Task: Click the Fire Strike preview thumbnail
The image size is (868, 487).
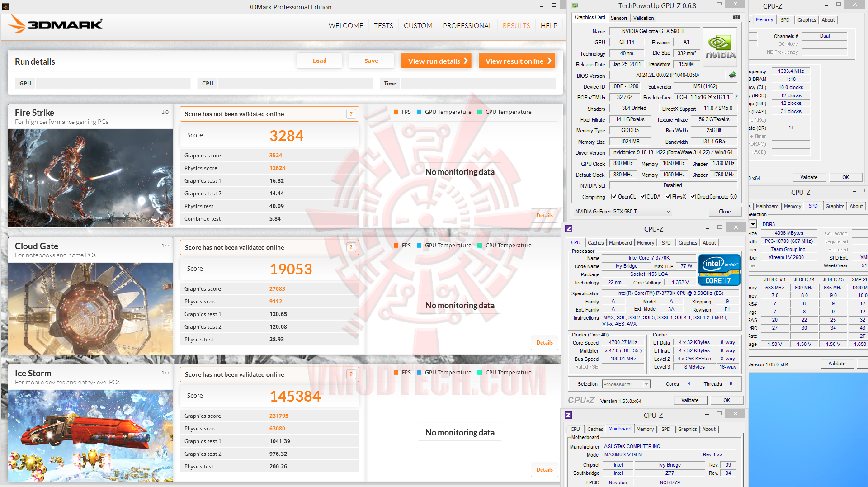Action: point(90,178)
